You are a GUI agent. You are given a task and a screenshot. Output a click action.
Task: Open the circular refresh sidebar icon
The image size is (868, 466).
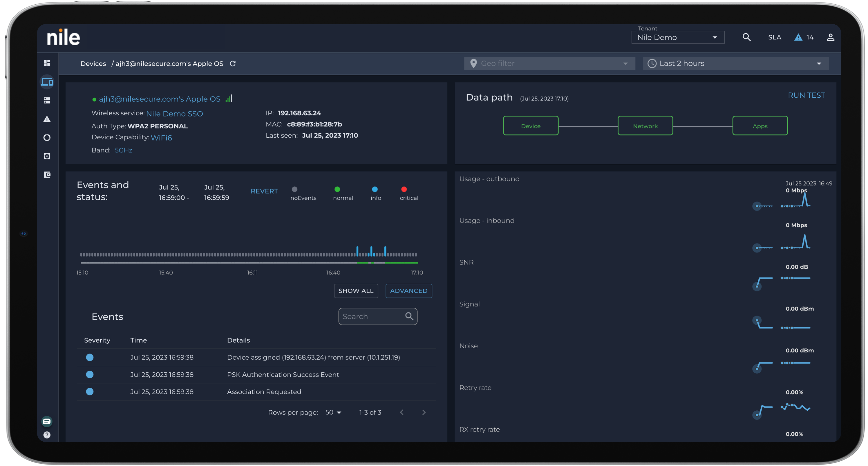[x=47, y=137]
